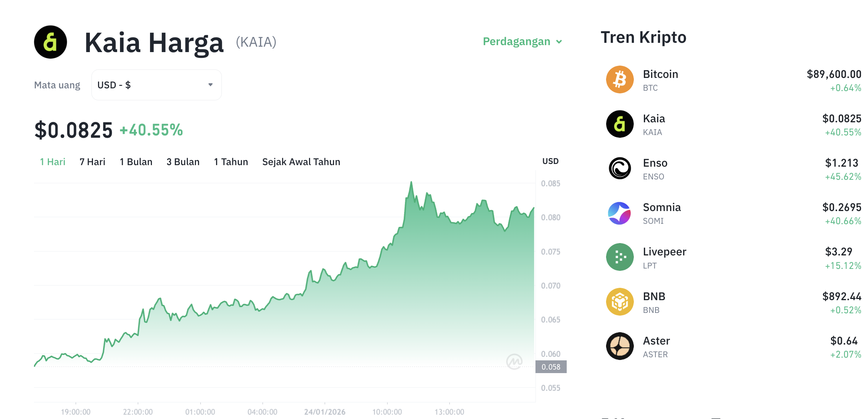Click the highlighted 0.058 price marker

(551, 367)
